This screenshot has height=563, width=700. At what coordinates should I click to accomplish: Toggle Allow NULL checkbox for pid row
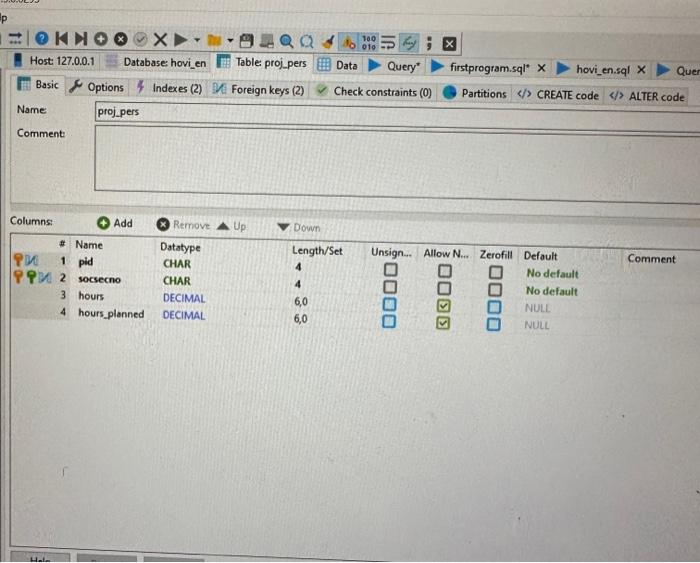click(x=444, y=271)
